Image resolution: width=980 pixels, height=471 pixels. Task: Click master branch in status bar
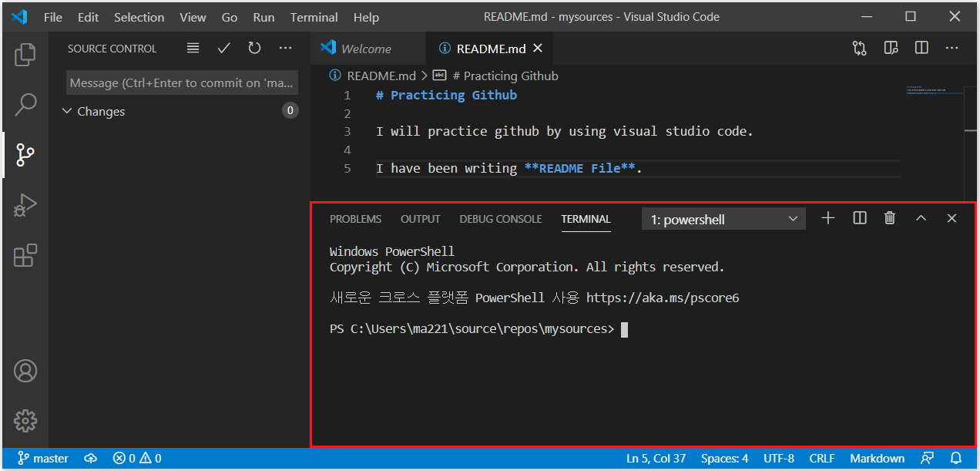tap(43, 459)
